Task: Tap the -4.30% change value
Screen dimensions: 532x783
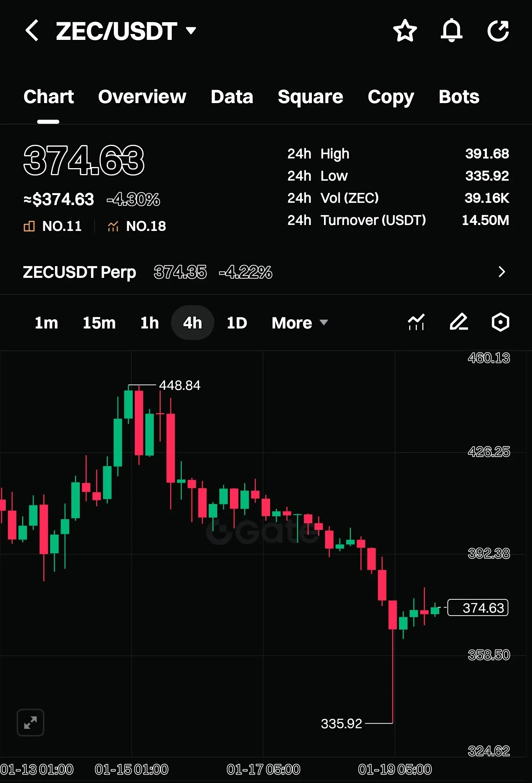Action: [133, 200]
